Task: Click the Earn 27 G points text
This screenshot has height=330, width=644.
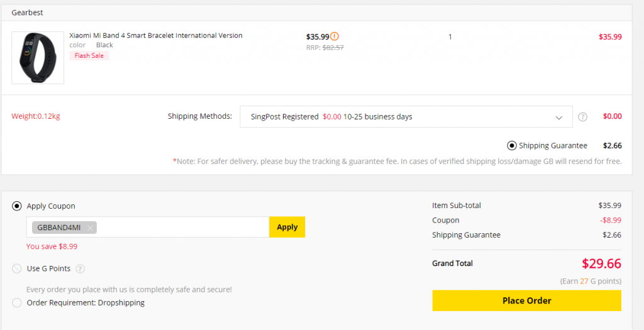Action: (x=591, y=281)
